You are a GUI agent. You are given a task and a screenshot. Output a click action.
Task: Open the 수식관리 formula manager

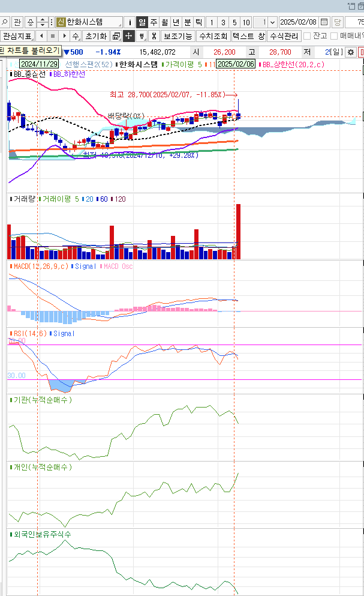[x=283, y=36]
